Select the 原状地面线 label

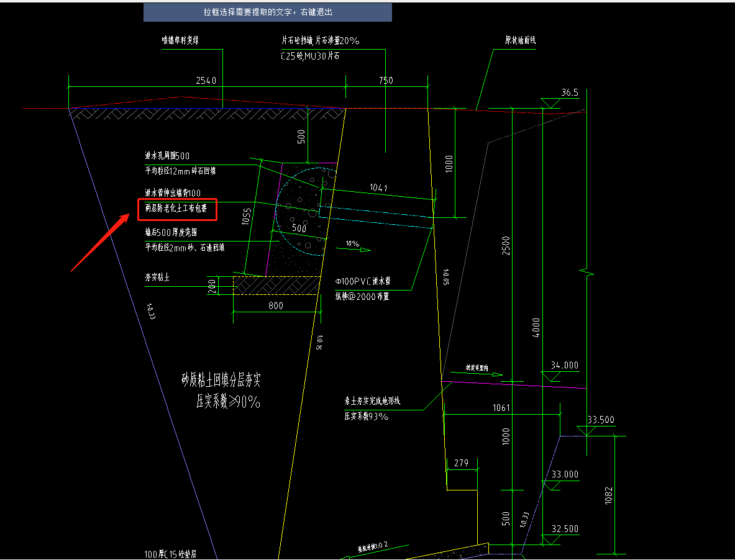[x=520, y=40]
